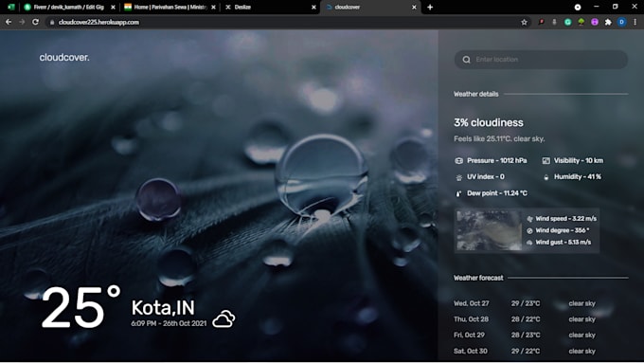
Task: Click the Wind gust - 5.13 m/s text
Action: pos(563,243)
